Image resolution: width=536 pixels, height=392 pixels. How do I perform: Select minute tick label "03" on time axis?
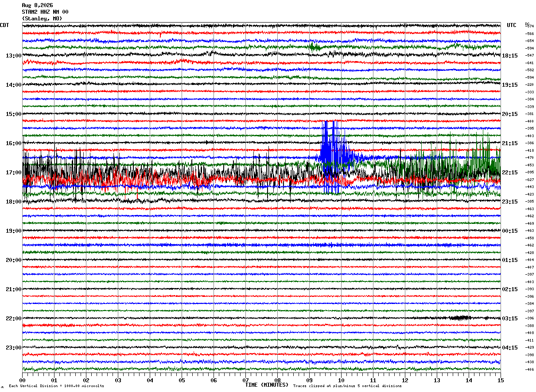118,380
